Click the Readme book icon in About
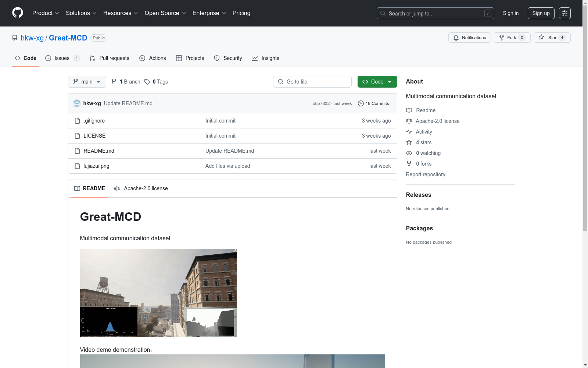The width and height of the screenshot is (588, 368). pos(409,110)
